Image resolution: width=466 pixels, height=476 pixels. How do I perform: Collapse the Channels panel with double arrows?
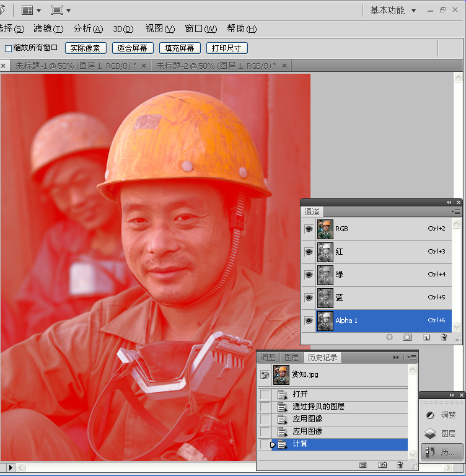pyautogui.click(x=449, y=203)
